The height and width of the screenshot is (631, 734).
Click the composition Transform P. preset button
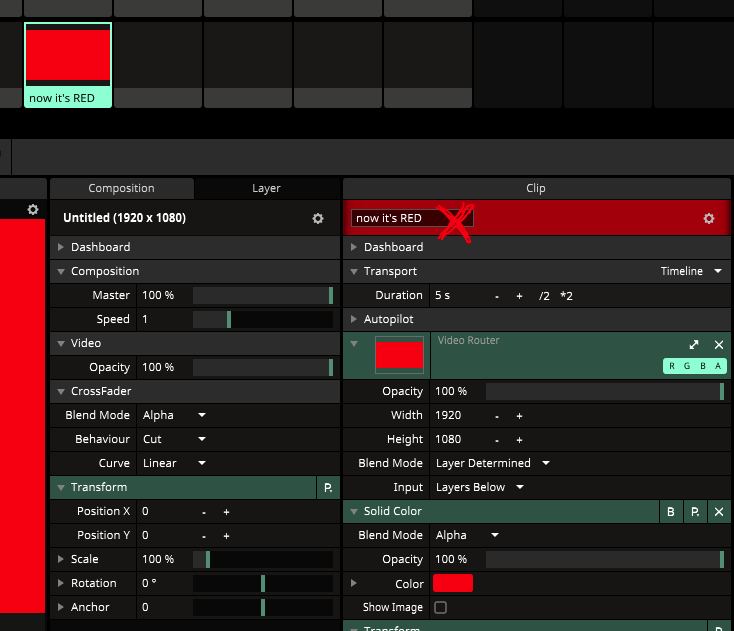pos(328,487)
